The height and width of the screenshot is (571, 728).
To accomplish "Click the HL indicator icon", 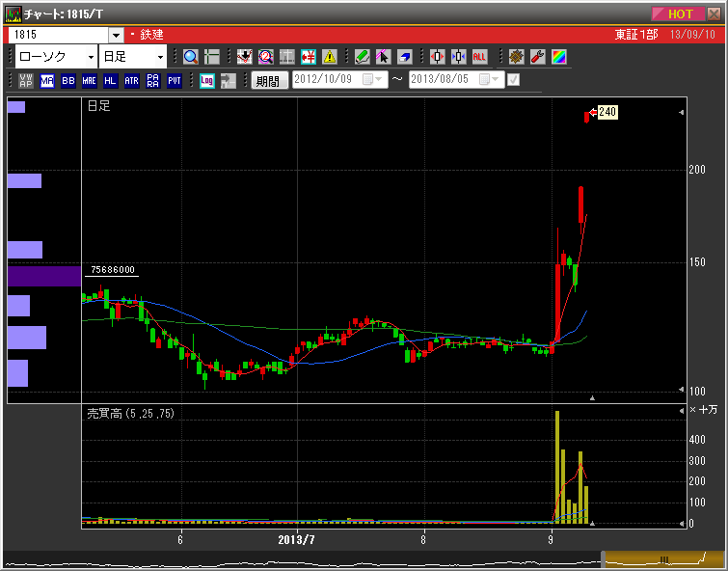I will pyautogui.click(x=110, y=81).
